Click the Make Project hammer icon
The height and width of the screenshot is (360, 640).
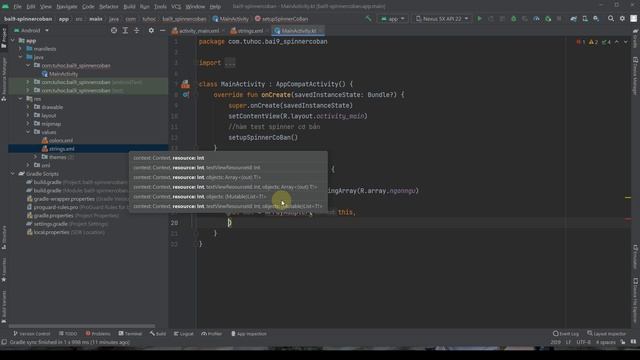[368, 19]
